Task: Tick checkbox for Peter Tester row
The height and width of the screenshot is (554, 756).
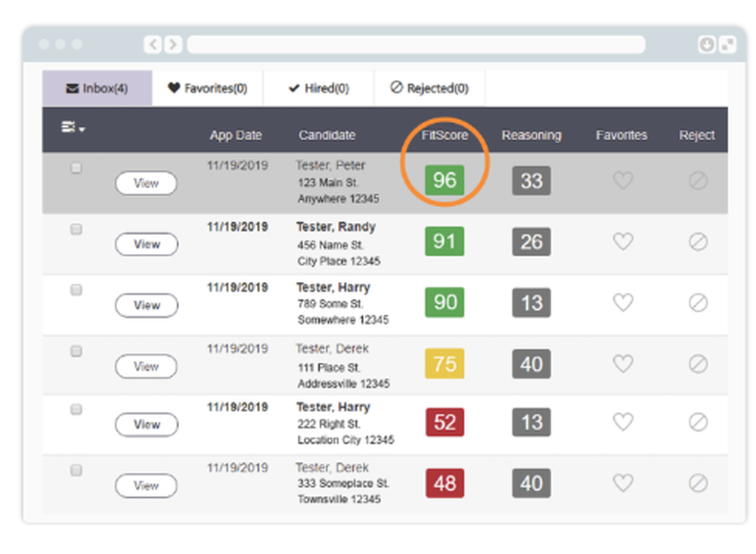Action: point(76,169)
